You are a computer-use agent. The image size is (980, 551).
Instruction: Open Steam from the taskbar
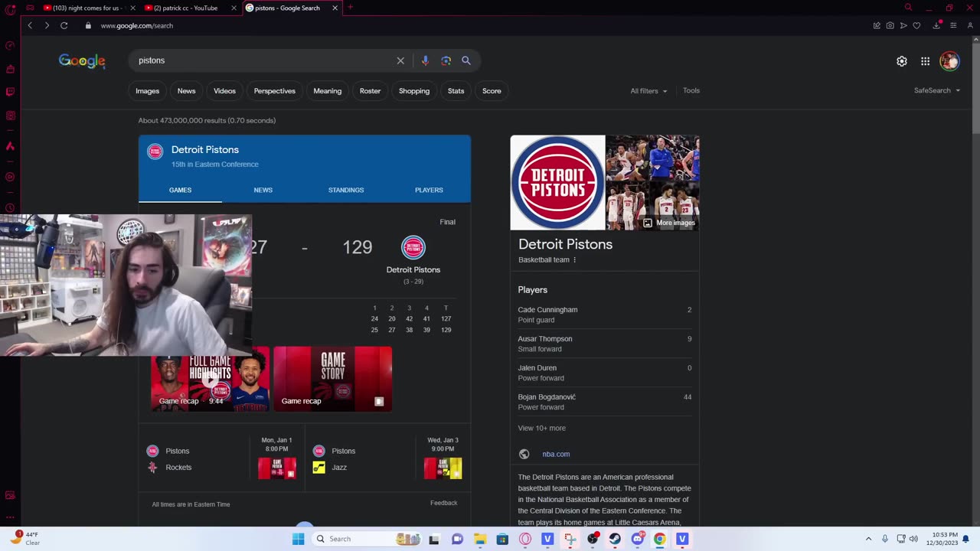pos(615,539)
